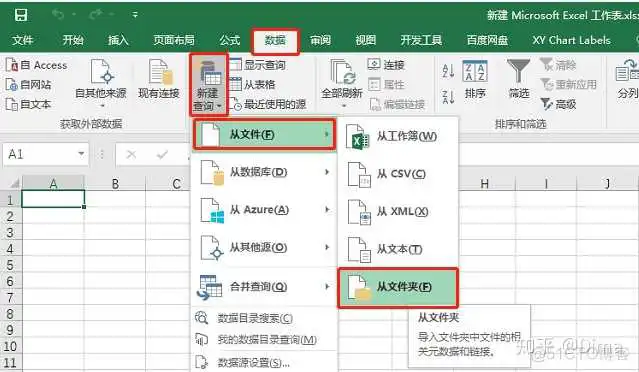Import data 自网站
The height and width of the screenshot is (372, 639).
pyautogui.click(x=29, y=85)
